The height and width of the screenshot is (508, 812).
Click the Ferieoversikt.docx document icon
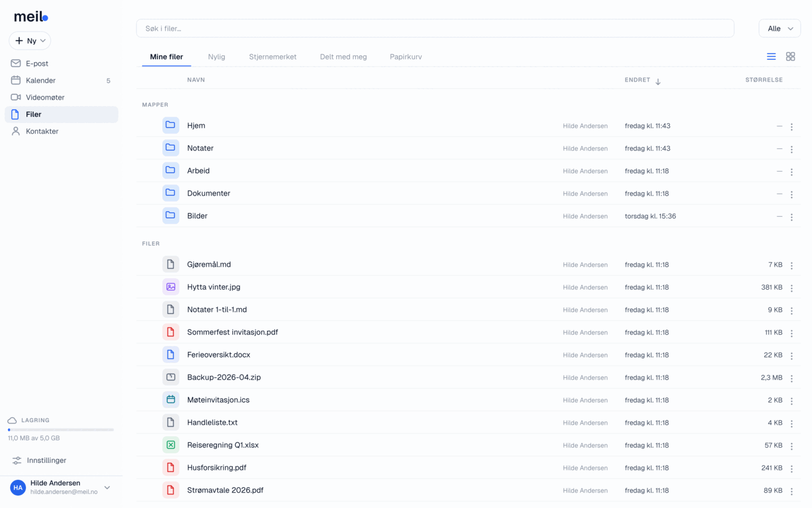(171, 354)
